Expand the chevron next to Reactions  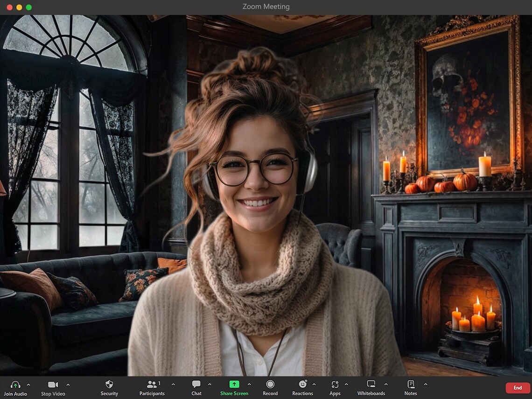314,385
